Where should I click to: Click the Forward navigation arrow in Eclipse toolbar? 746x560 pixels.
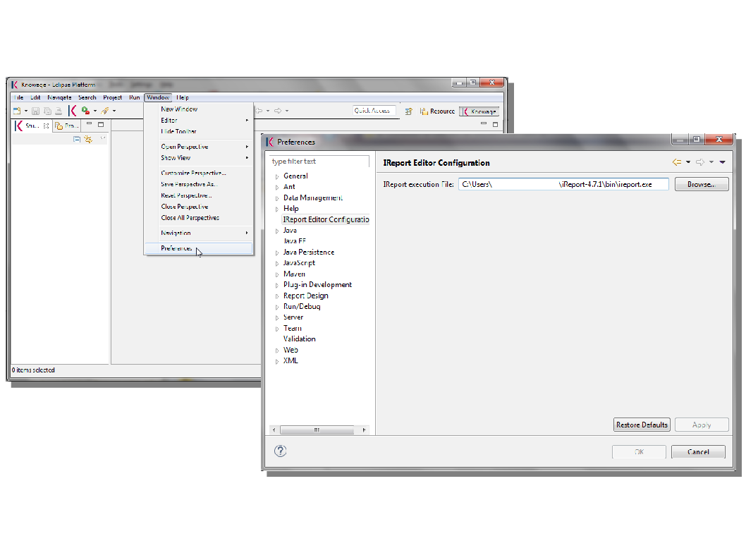(278, 111)
